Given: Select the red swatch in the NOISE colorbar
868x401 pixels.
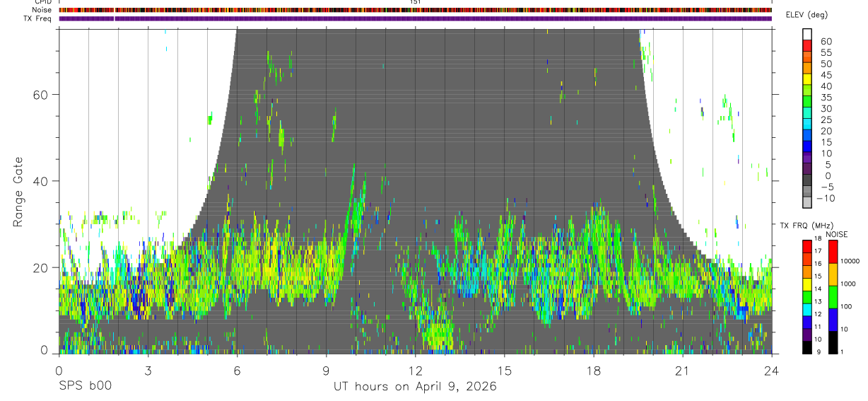Looking at the screenshot, I should coord(833,251).
